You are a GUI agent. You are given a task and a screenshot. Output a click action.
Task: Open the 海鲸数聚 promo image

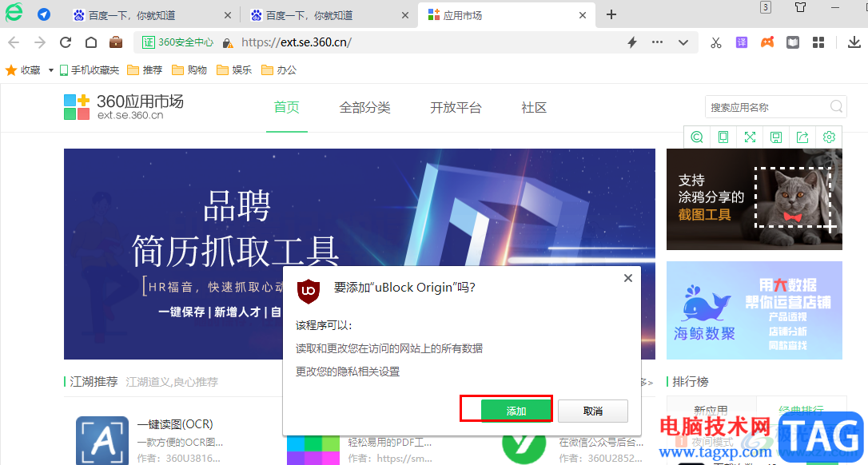point(754,310)
